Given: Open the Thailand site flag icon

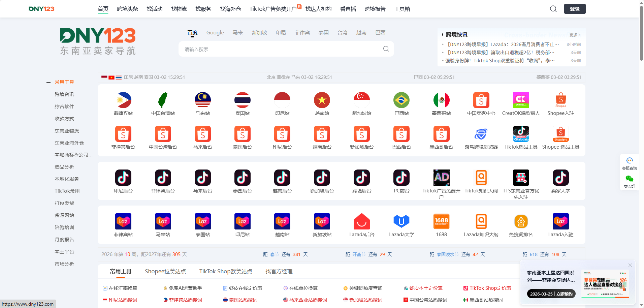Looking at the screenshot, I should 243,100.
